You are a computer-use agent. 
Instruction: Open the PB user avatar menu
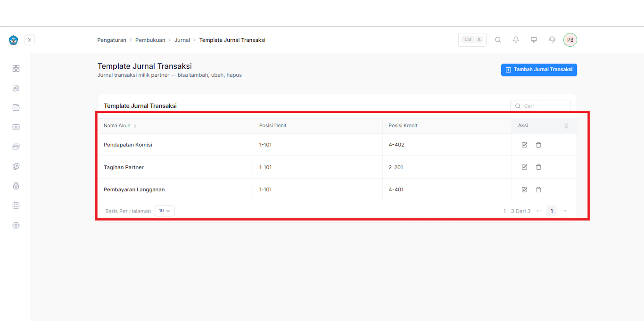click(570, 40)
